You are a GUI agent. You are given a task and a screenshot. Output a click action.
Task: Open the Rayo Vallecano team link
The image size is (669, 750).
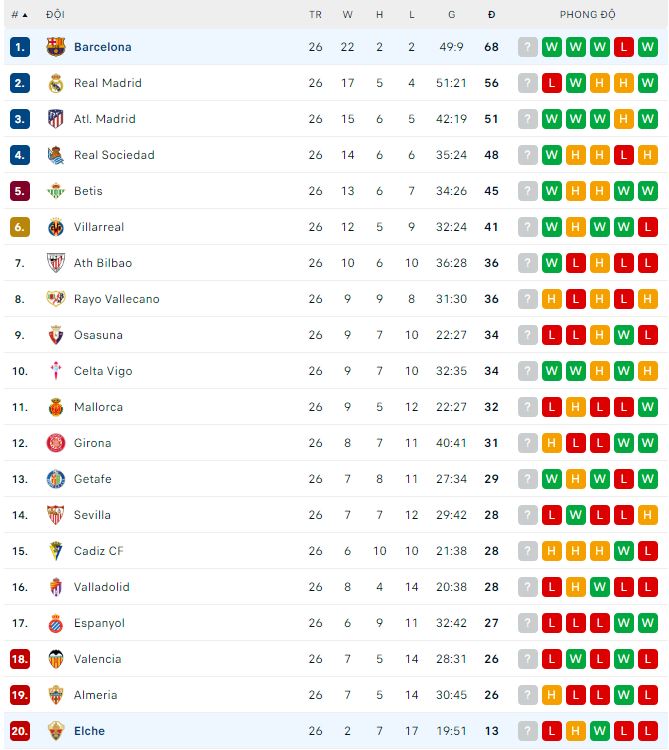[116, 299]
